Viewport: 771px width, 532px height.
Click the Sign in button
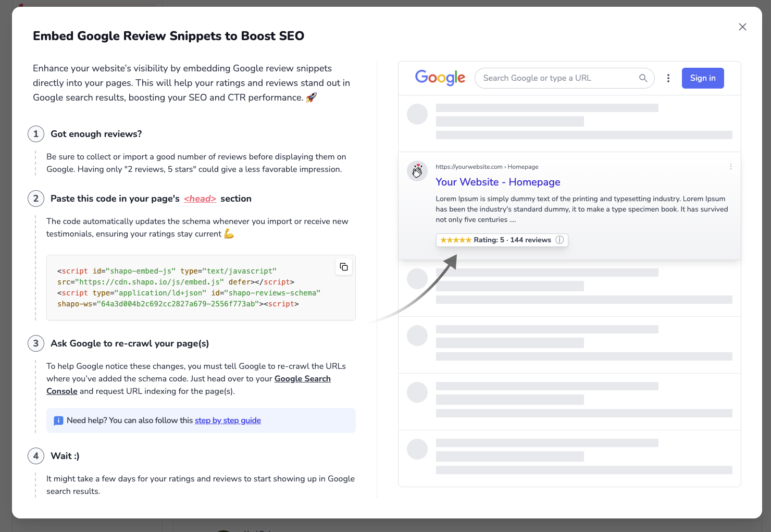pos(702,78)
